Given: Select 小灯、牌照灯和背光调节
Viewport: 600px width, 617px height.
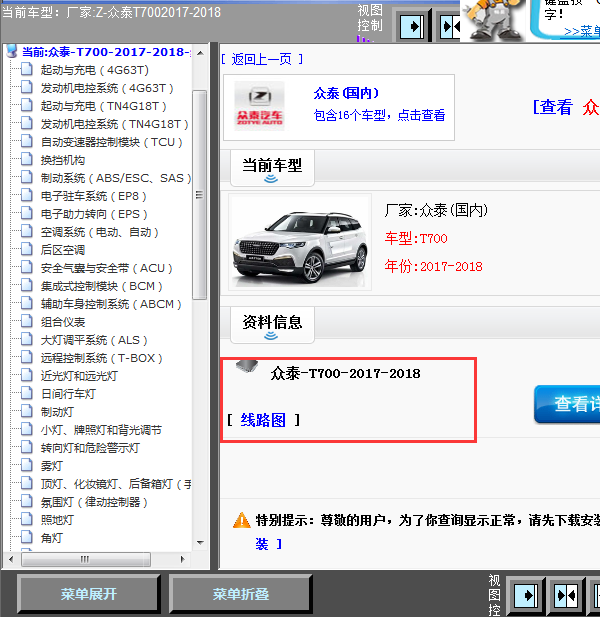Looking at the screenshot, I should click(x=101, y=430).
